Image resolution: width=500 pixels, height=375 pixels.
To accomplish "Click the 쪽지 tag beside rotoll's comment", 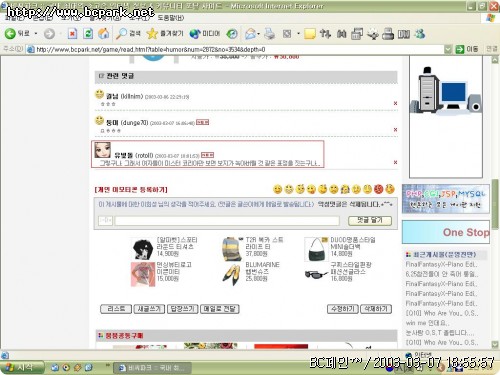I will [x=207, y=155].
